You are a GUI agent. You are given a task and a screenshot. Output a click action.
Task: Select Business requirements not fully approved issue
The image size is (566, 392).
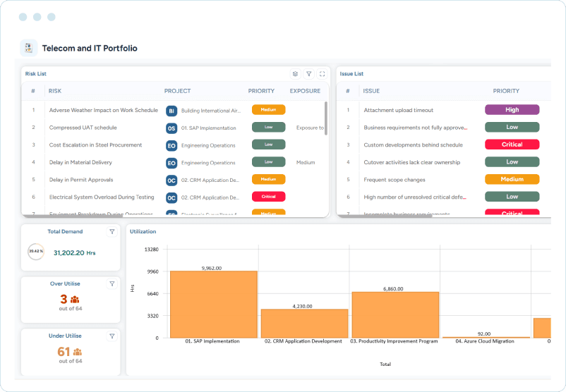(416, 128)
